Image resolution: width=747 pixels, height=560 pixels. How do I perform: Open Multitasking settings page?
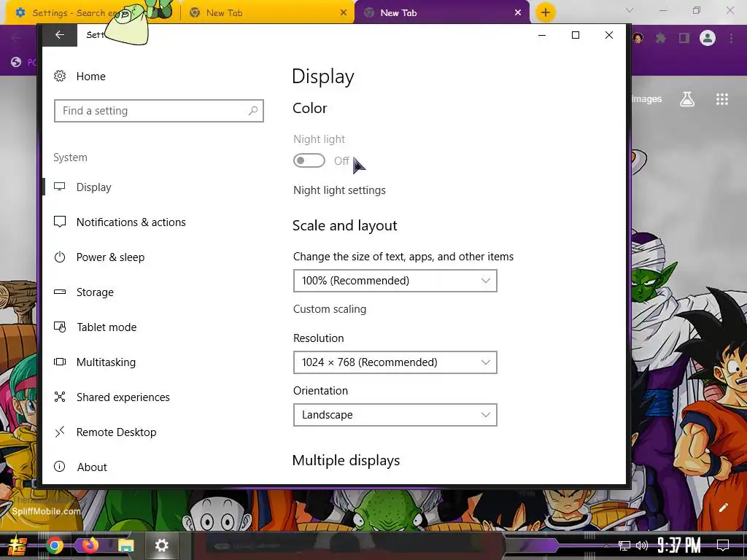click(106, 362)
